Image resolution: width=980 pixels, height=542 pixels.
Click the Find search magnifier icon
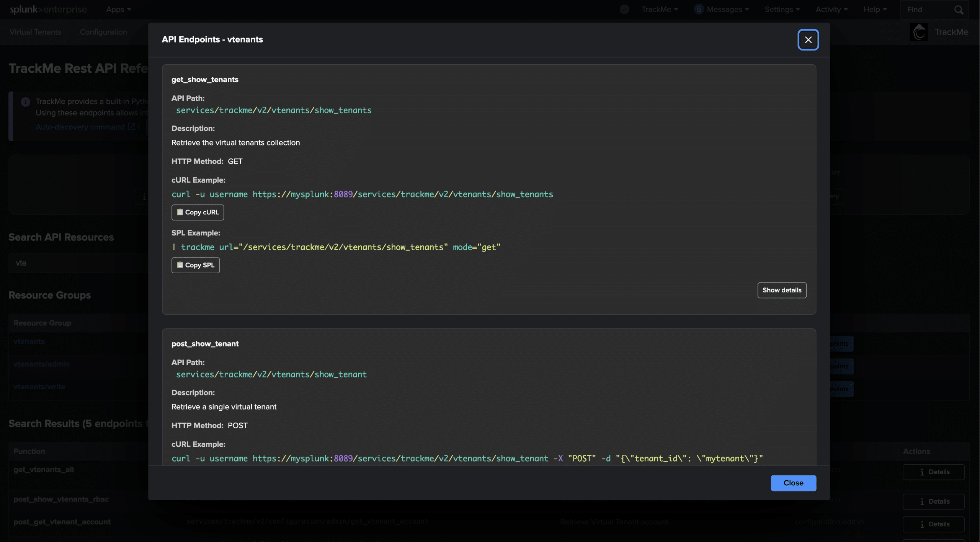[958, 10]
